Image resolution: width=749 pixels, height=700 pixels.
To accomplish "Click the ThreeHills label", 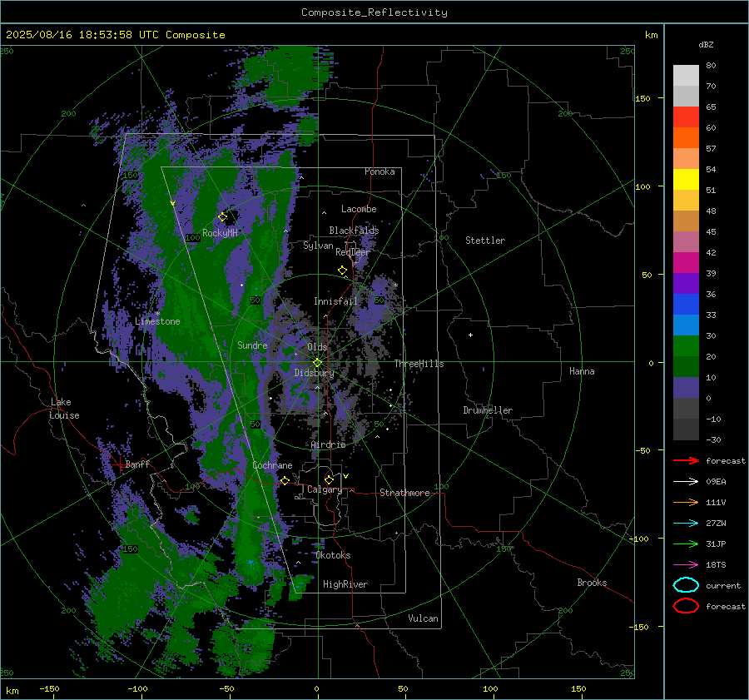I will tap(419, 364).
